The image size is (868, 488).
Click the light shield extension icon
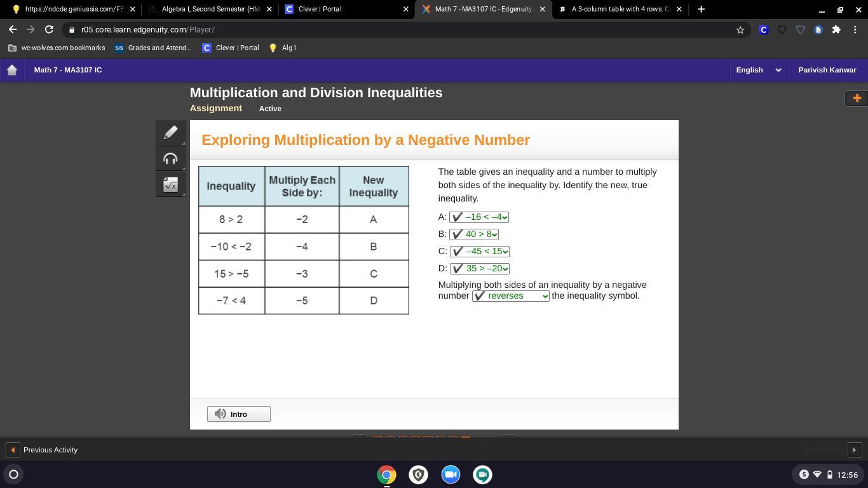coord(801,30)
